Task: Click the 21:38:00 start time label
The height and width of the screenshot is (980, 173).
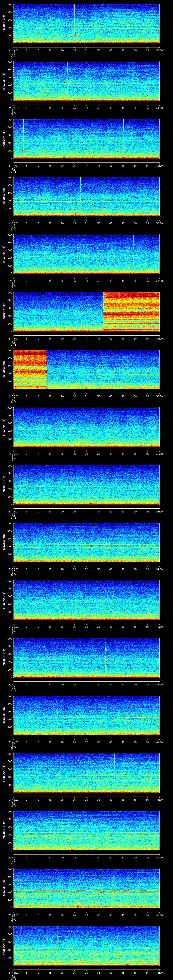Action: pyautogui.click(x=13, y=569)
